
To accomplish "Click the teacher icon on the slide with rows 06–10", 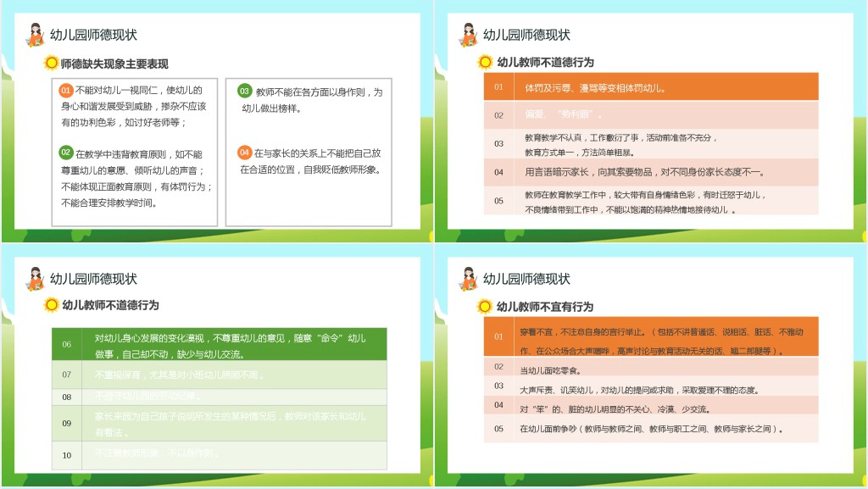I will [x=35, y=279].
